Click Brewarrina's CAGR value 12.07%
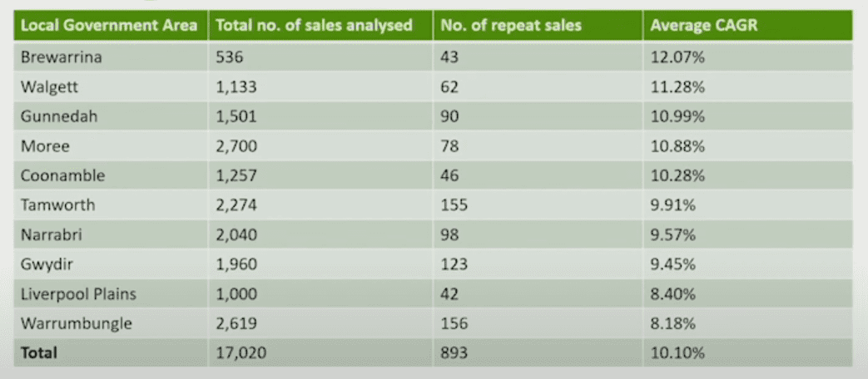 click(x=677, y=57)
